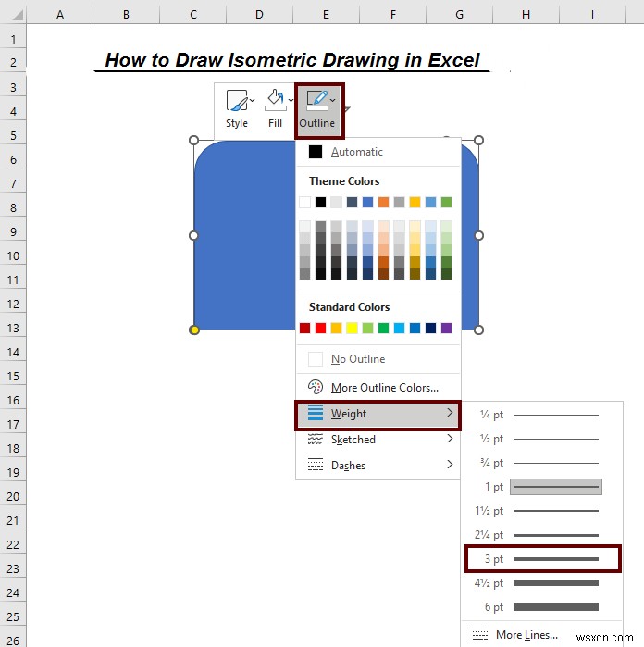Set outline weight to 2¼ pt

(x=541, y=535)
